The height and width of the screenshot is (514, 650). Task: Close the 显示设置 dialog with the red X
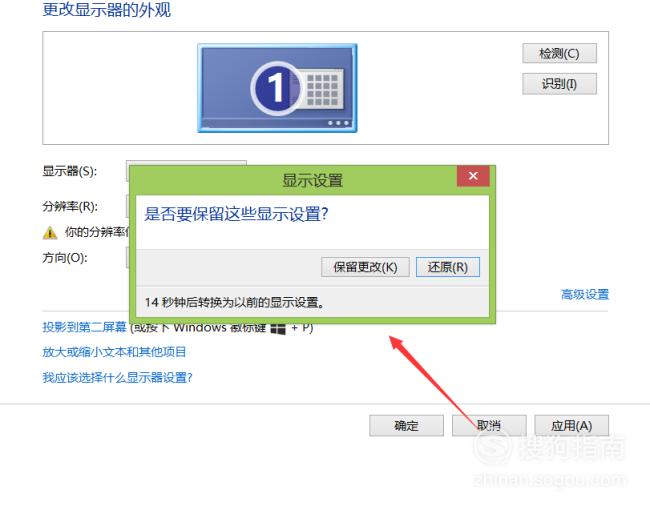[x=473, y=176]
